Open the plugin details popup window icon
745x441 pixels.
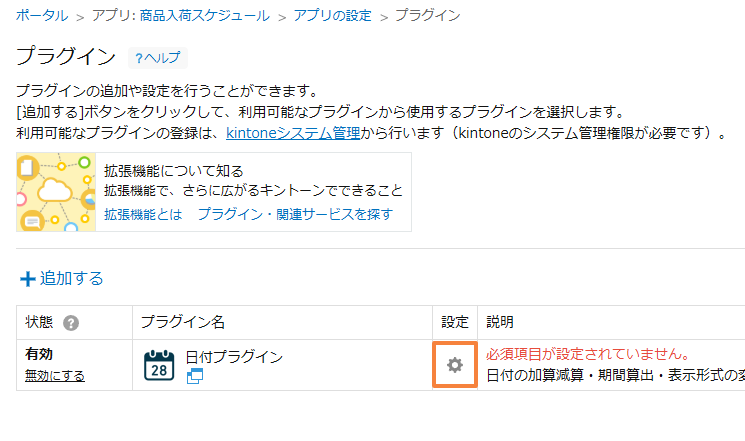click(195, 376)
